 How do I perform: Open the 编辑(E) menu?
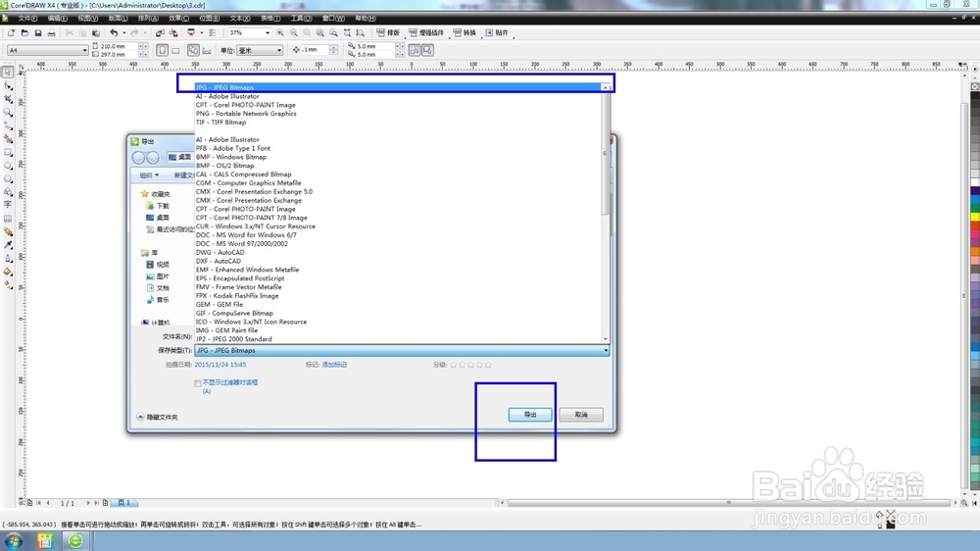coord(58,18)
